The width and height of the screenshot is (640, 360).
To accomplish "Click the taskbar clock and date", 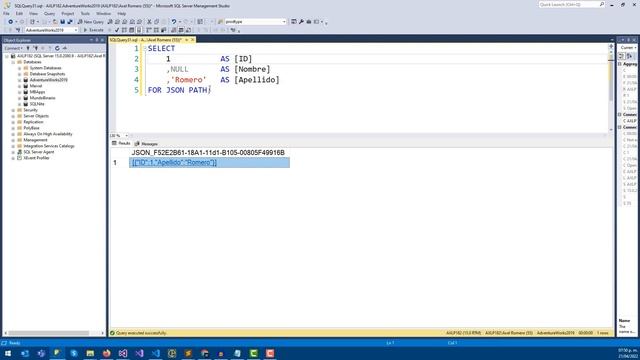I will pyautogui.click(x=627, y=353).
